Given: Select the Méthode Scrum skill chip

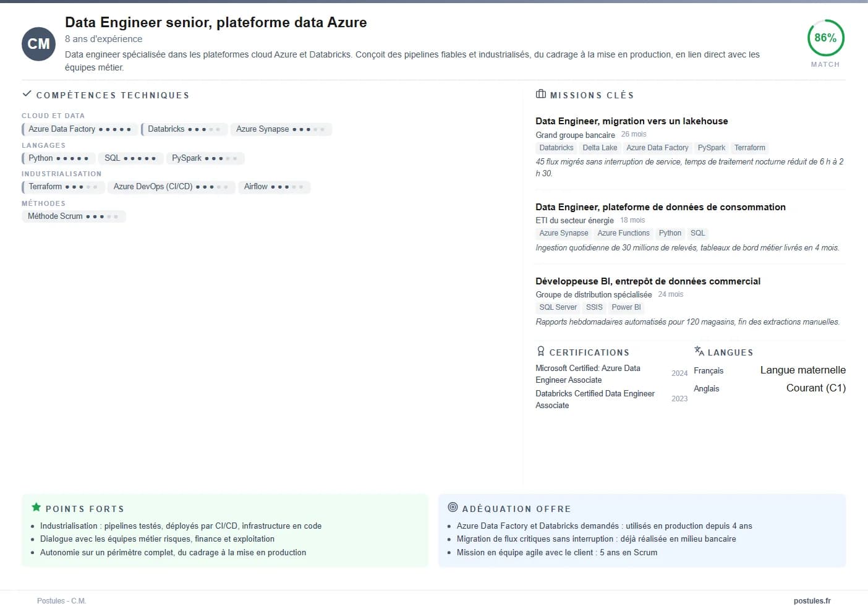Looking at the screenshot, I should pyautogui.click(x=74, y=216).
